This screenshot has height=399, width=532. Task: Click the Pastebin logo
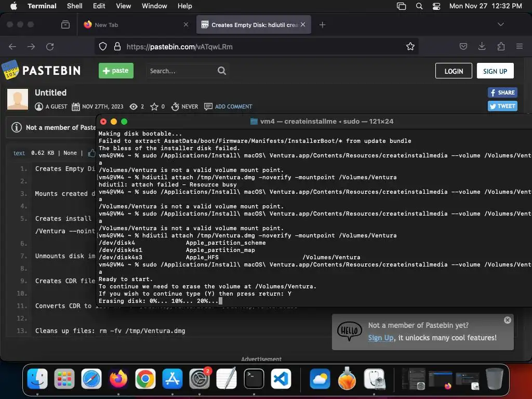[x=41, y=70]
